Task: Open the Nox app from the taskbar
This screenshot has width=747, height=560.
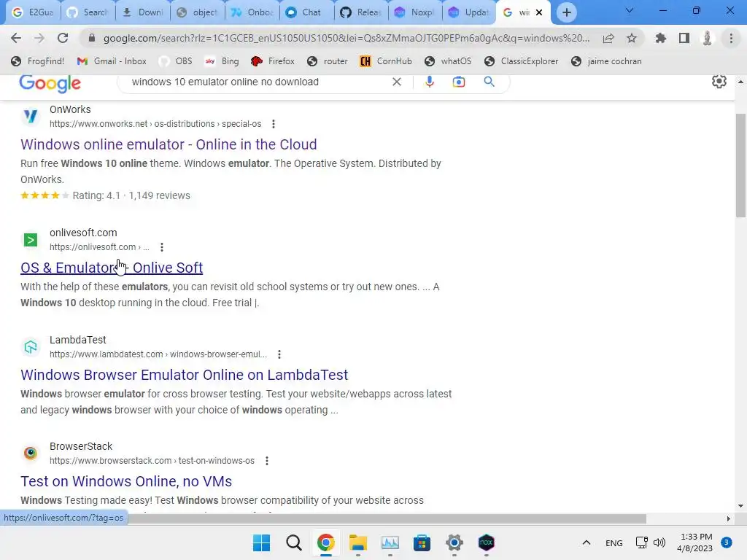Action: [x=486, y=542]
